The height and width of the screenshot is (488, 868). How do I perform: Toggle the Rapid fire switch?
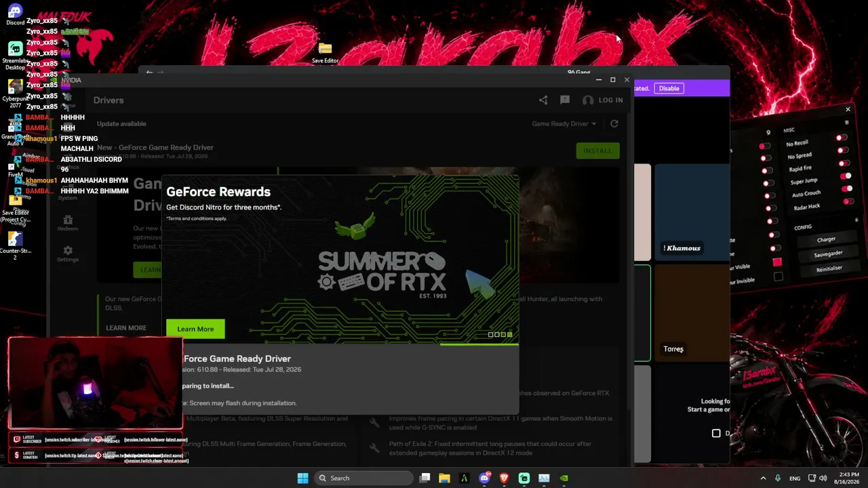844,163
